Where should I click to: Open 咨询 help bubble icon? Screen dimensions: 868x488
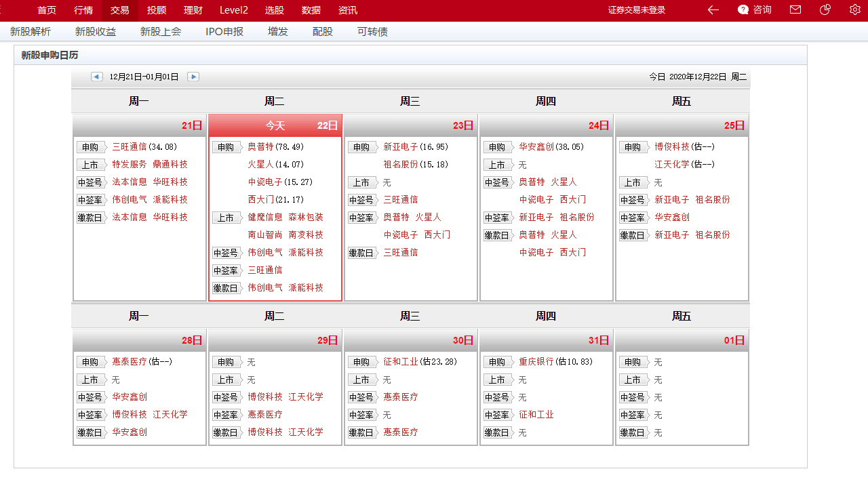tap(753, 9)
